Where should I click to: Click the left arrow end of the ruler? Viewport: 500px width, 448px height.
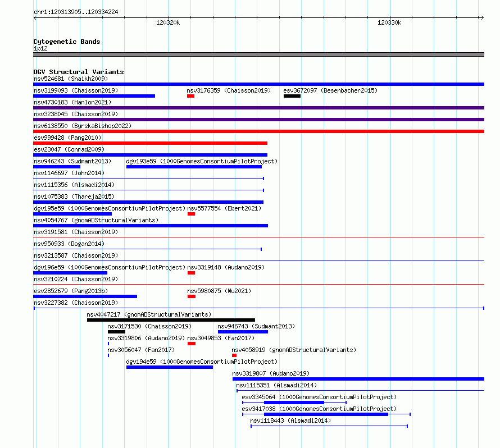coord(35,18)
